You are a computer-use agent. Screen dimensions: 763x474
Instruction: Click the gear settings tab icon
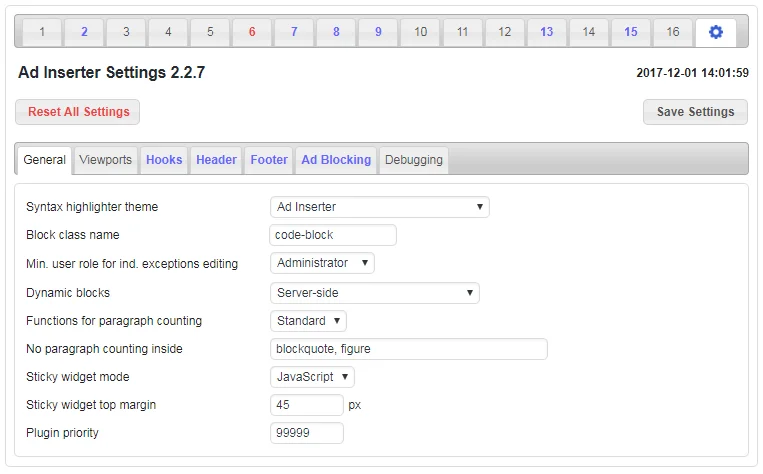pyautogui.click(x=715, y=32)
